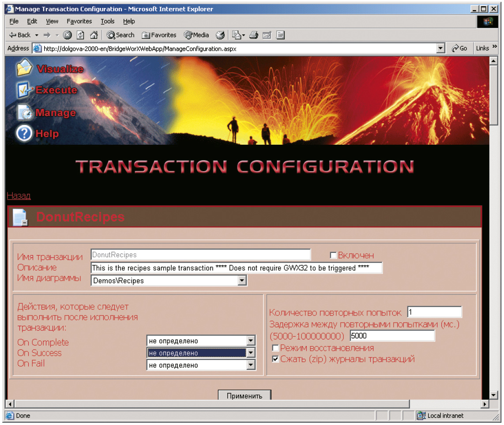Image resolution: width=504 pixels, height=425 pixels.
Task: Click the Links toolbar label
Action: tap(482, 48)
